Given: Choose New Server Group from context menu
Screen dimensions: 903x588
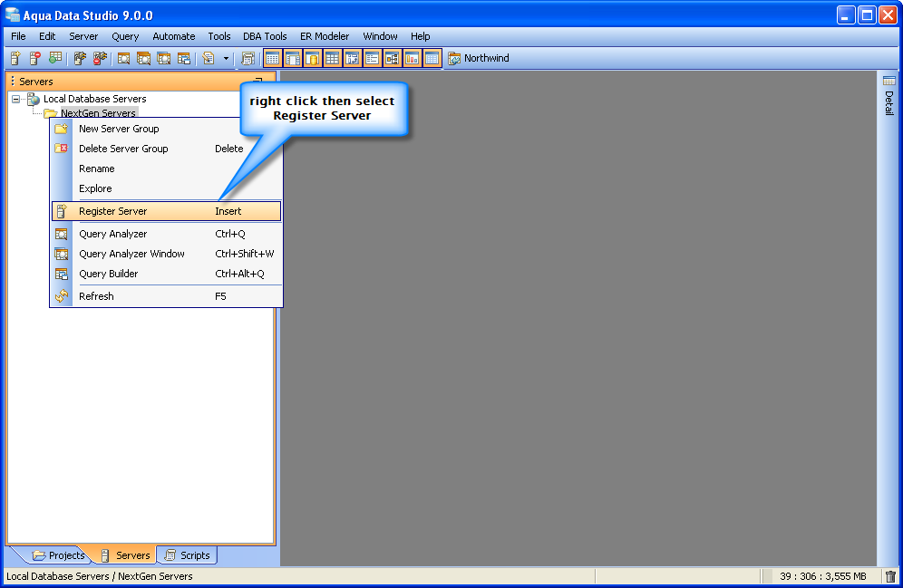Looking at the screenshot, I should pyautogui.click(x=167, y=129).
